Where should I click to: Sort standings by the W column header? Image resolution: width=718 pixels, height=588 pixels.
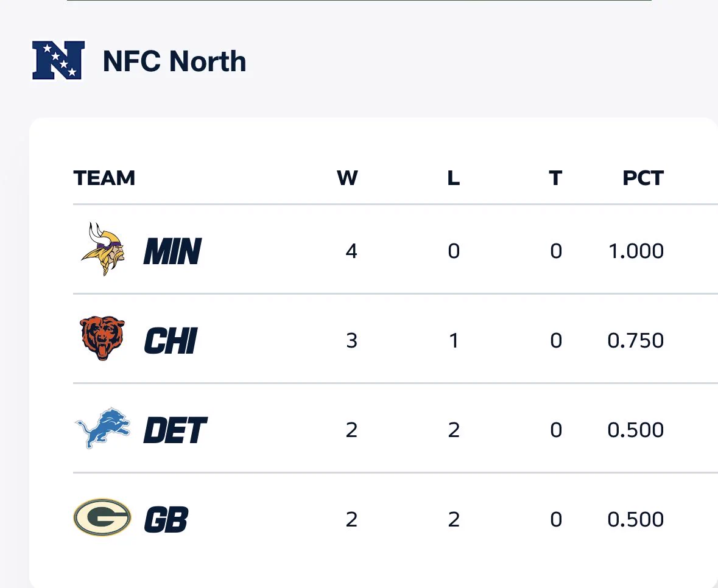[347, 178]
